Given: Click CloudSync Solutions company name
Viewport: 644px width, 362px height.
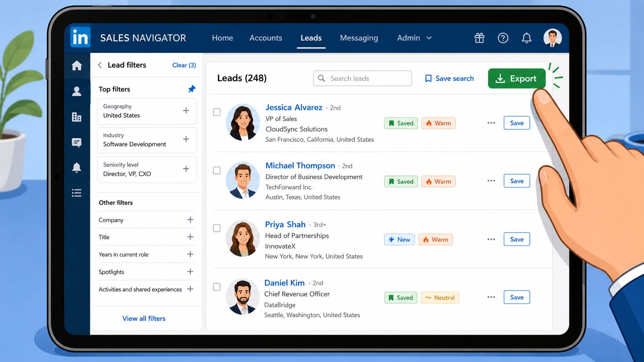Looking at the screenshot, I should point(297,129).
